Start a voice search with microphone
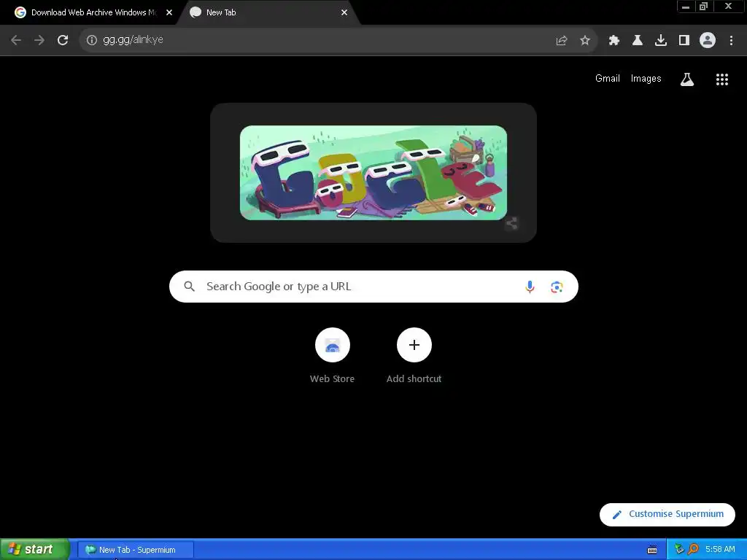This screenshot has width=747, height=560. tap(530, 287)
